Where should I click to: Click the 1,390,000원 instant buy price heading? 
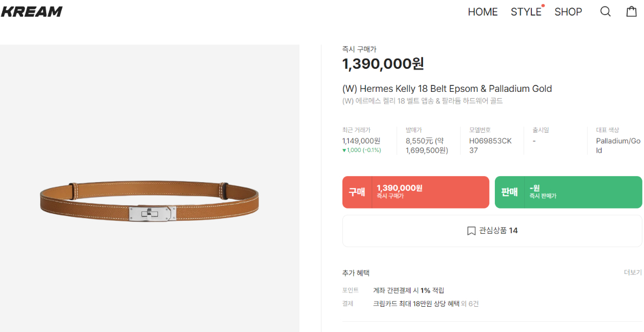[x=383, y=64]
